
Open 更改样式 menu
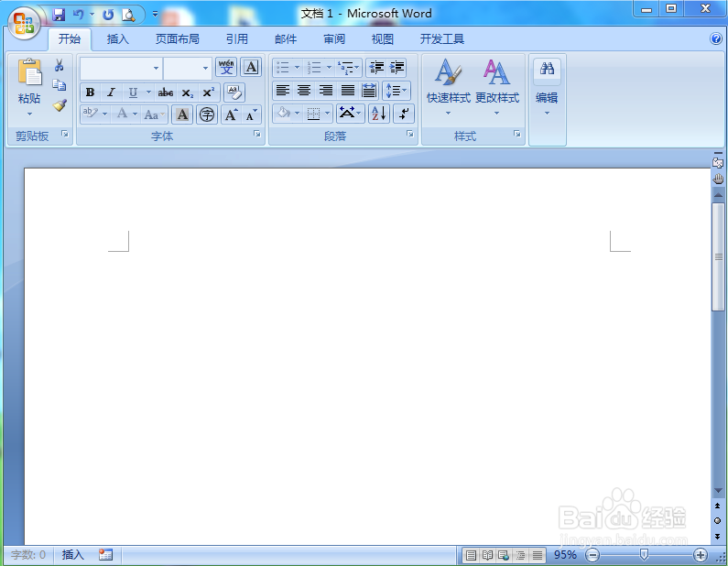click(x=497, y=86)
